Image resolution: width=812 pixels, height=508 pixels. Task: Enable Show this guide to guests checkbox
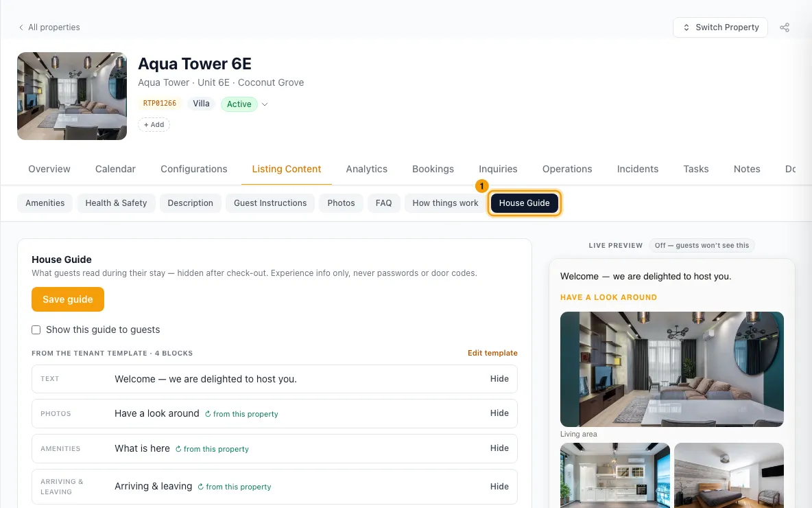click(36, 330)
